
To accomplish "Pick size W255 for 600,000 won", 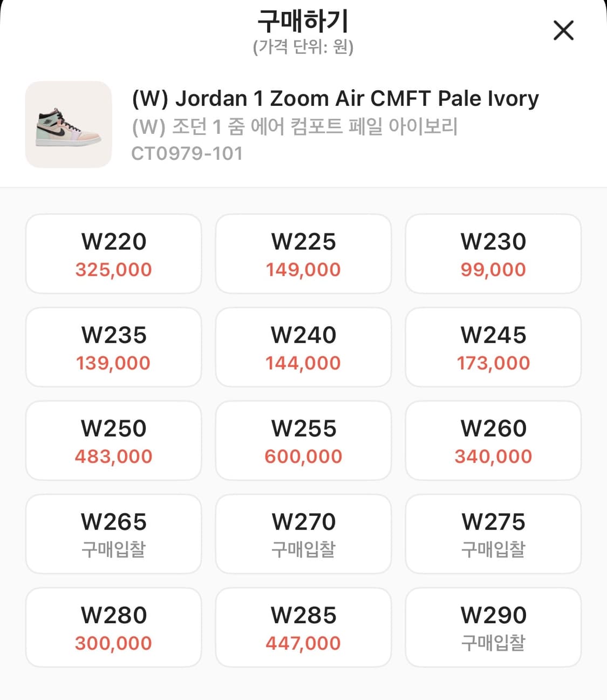I will 303,441.
